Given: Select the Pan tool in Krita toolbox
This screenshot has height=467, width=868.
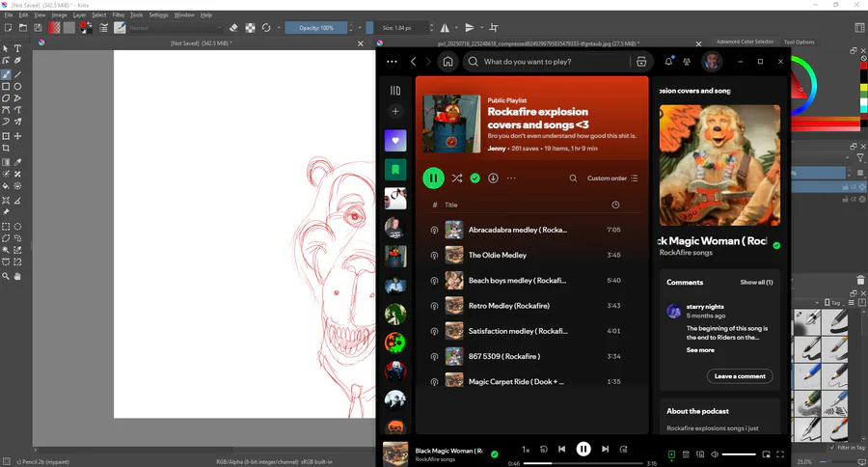Looking at the screenshot, I should tap(17, 276).
